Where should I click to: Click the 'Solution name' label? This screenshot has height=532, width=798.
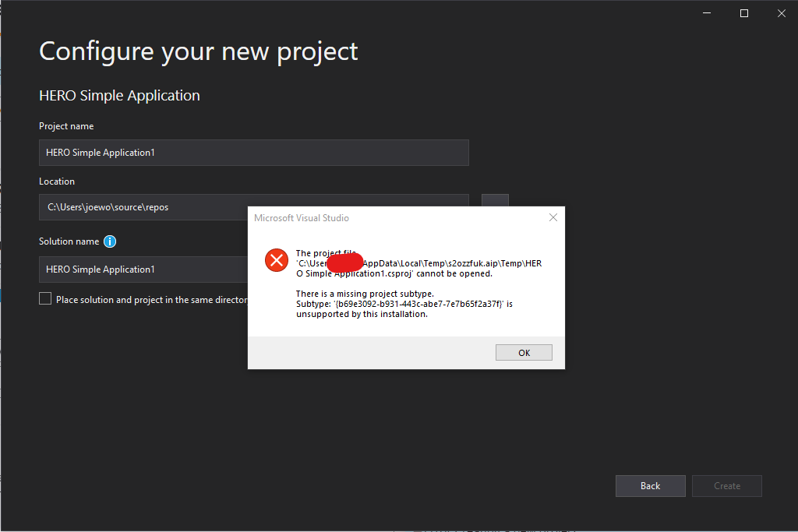point(69,241)
